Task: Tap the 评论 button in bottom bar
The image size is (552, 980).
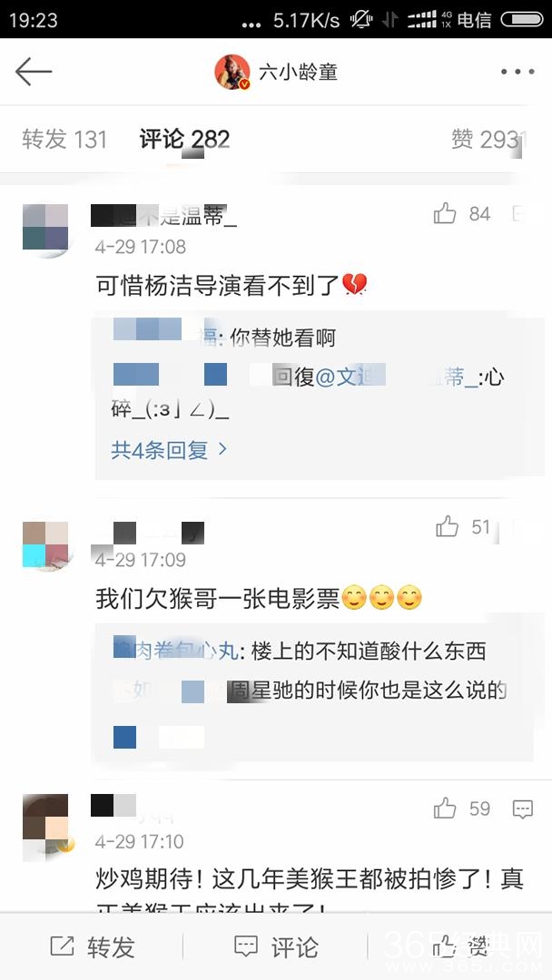Action: [x=276, y=946]
